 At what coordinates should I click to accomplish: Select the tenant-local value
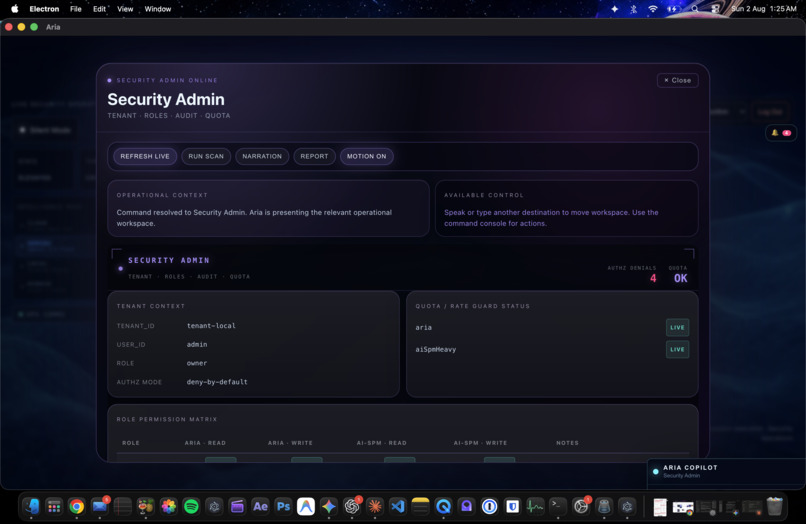[x=211, y=326]
